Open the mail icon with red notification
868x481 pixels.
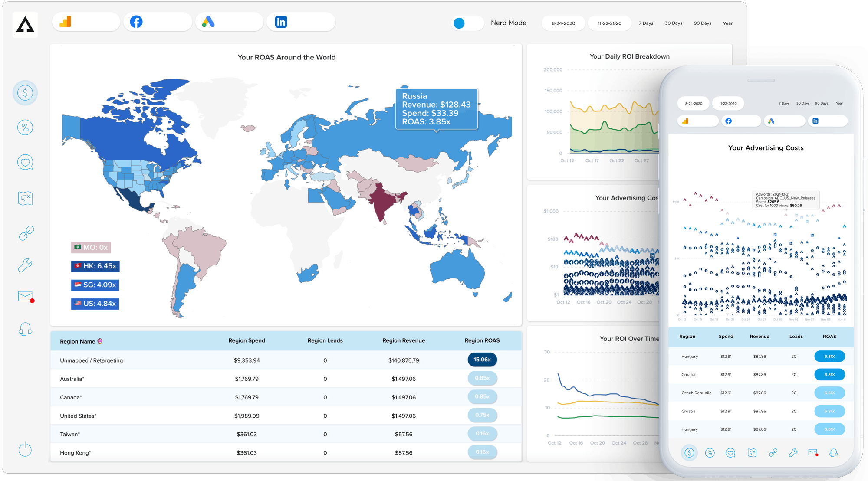click(25, 296)
